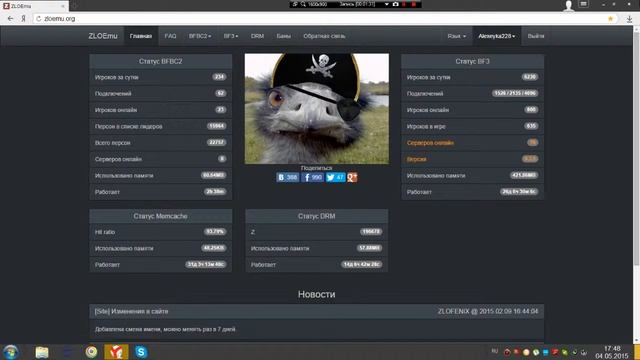Bookmark page with the star icon
The image size is (640, 360).
[x=611, y=19]
